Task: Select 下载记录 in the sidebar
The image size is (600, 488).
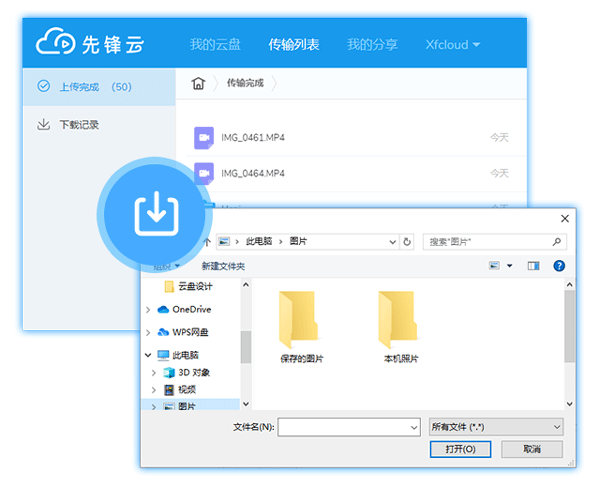Action: 78,125
